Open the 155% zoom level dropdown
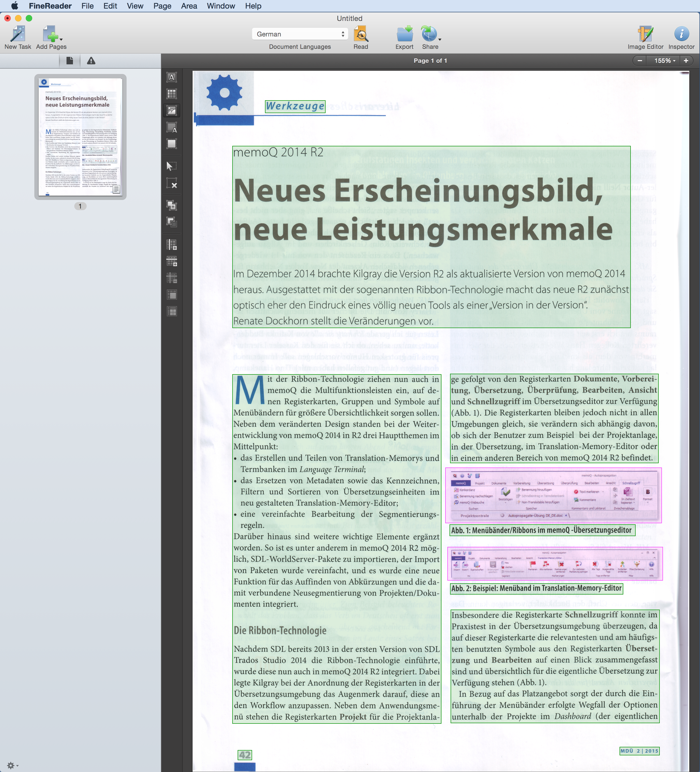This screenshot has width=700, height=772. (x=665, y=61)
